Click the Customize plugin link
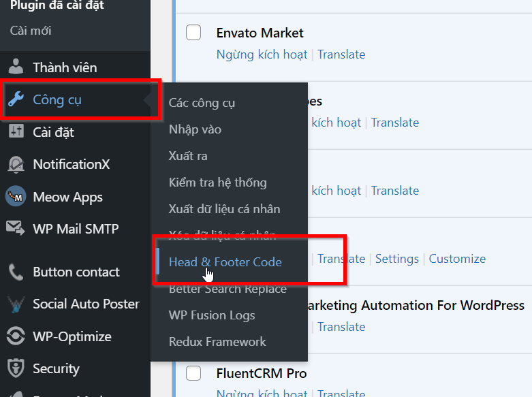Viewport: 532px width, 397px height. click(457, 259)
